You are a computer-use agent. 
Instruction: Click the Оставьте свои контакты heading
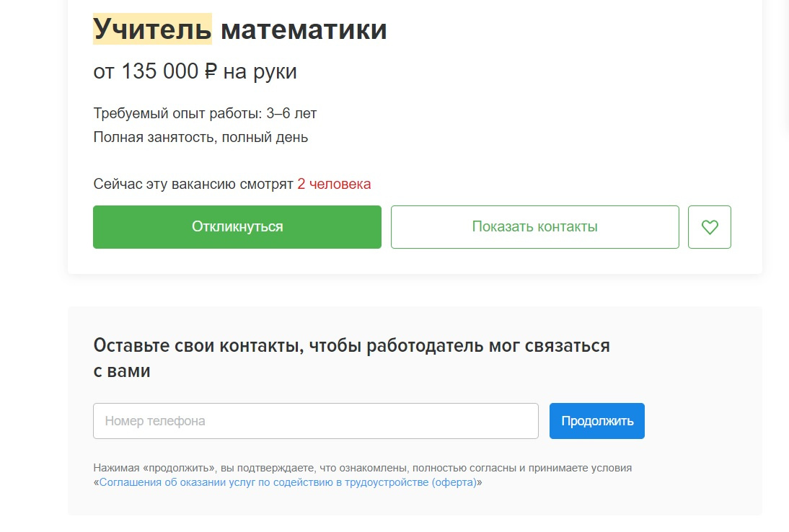point(351,345)
